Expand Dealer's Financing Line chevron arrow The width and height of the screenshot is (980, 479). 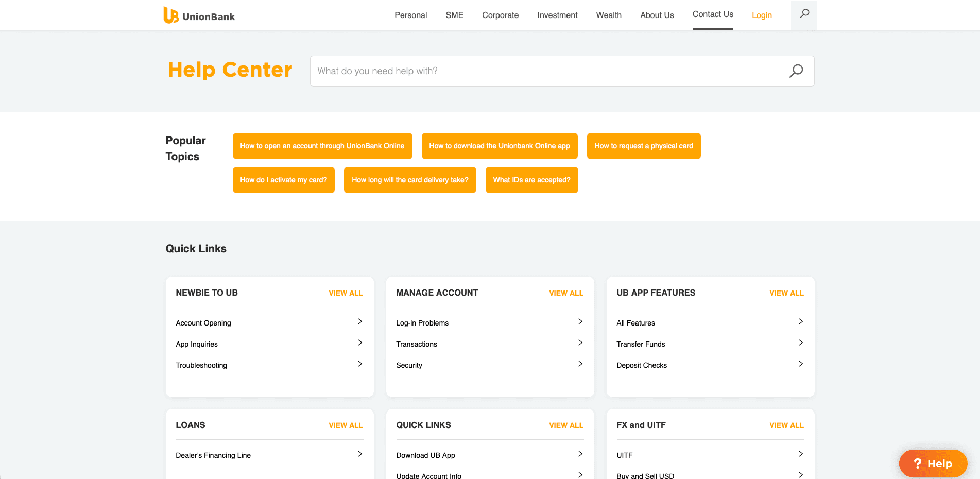point(360,454)
